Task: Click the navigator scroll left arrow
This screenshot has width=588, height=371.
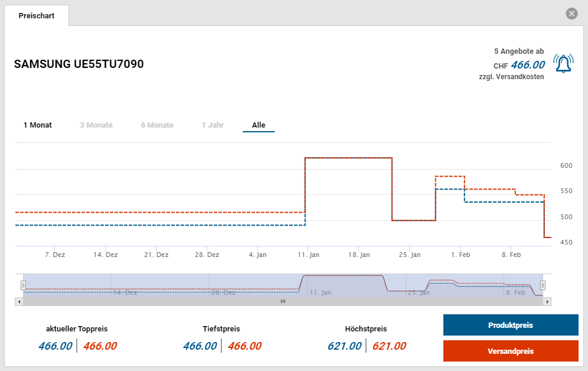Action: tap(19, 301)
